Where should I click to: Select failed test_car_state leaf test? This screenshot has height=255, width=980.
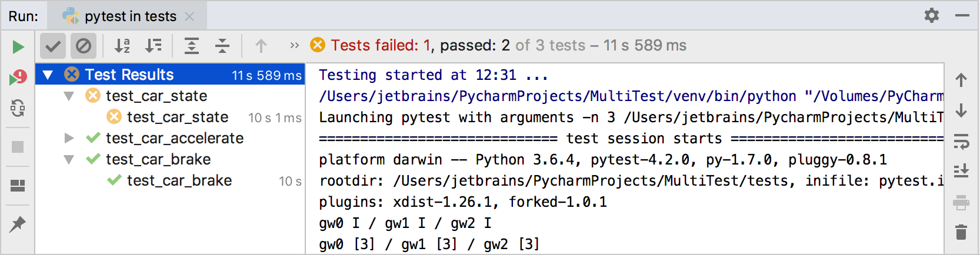pos(177,117)
